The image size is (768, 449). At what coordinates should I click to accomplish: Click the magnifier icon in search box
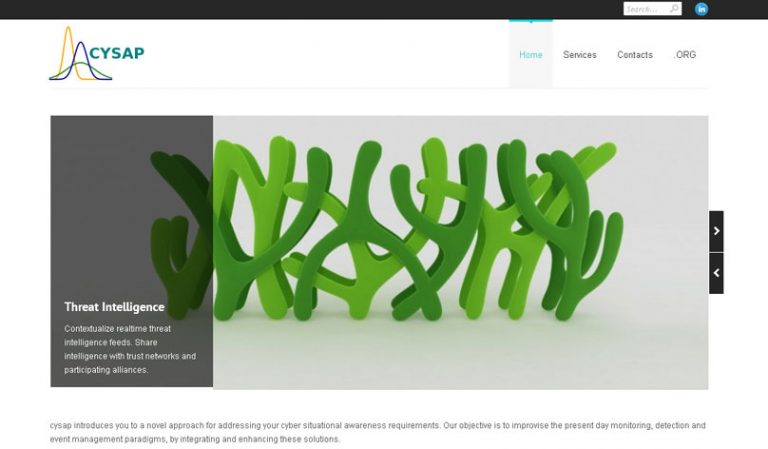(x=674, y=9)
